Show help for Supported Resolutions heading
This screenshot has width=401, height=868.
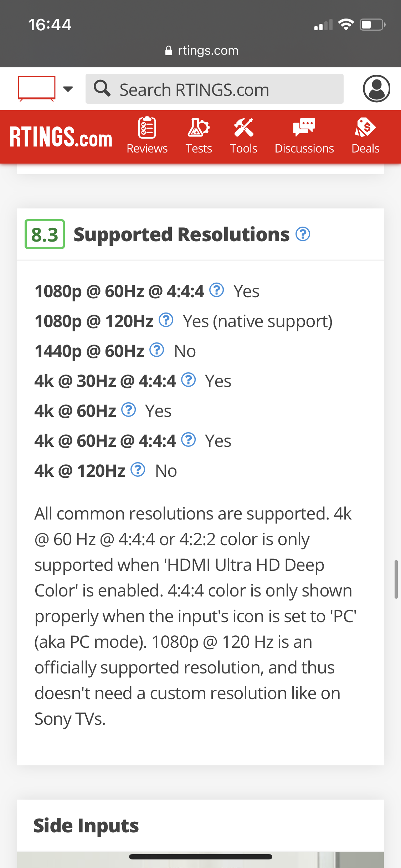[x=303, y=234]
